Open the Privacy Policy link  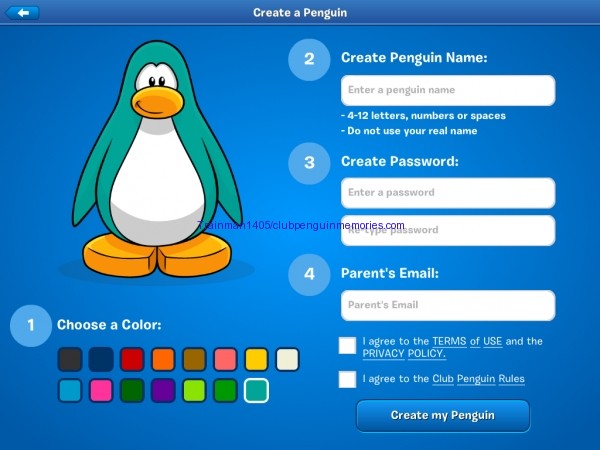[404, 354]
